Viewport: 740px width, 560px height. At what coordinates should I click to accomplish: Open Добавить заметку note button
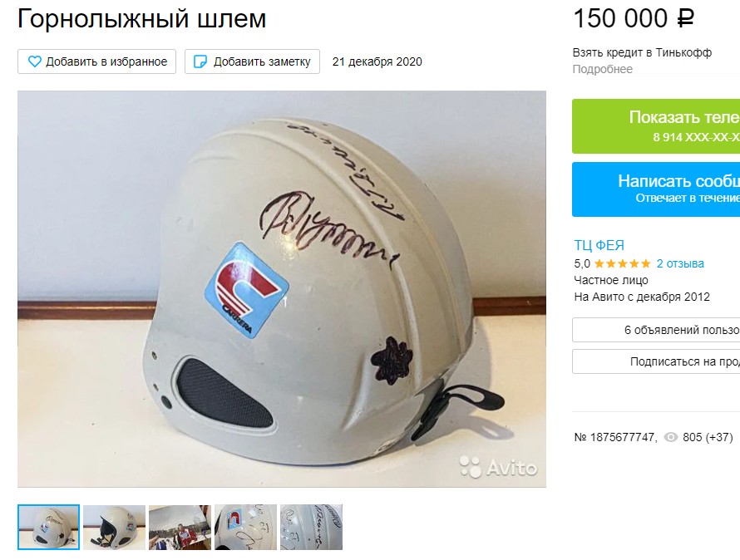(252, 61)
